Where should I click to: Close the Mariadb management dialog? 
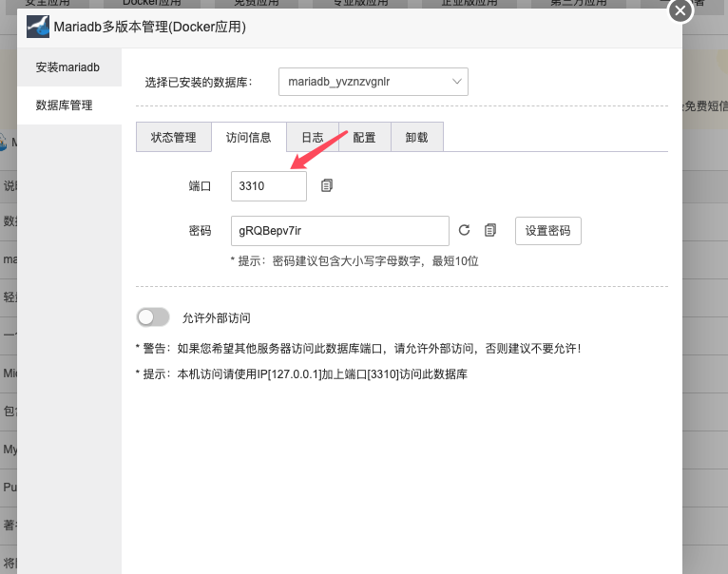680,10
